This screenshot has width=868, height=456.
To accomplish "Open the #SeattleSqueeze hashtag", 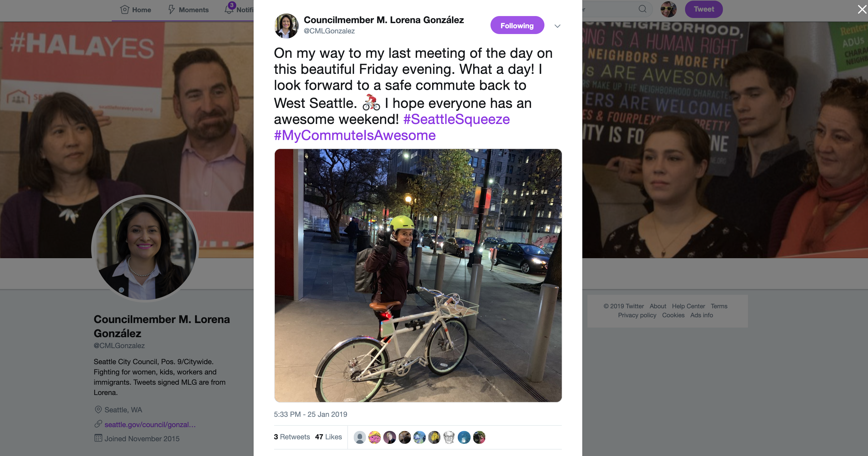I will click(x=456, y=119).
